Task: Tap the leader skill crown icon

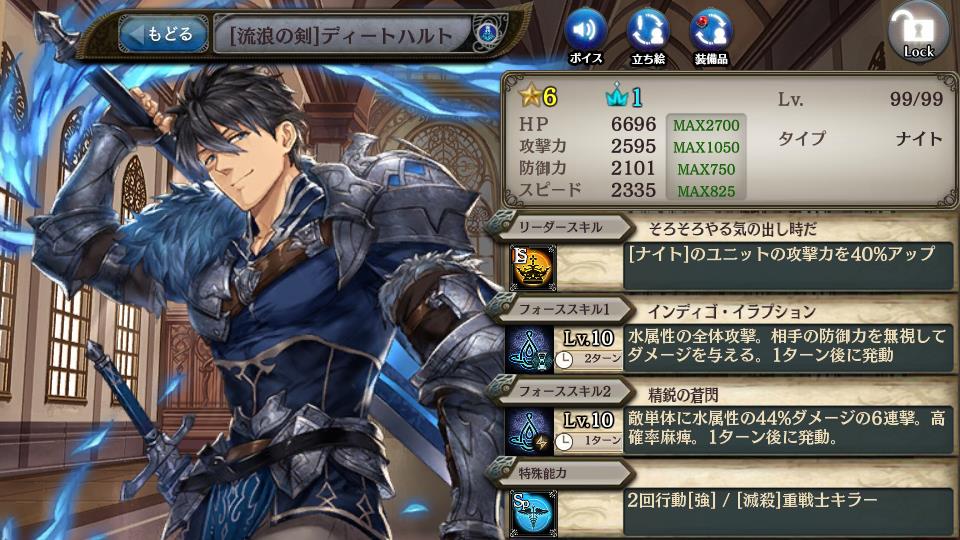Action: [x=533, y=267]
